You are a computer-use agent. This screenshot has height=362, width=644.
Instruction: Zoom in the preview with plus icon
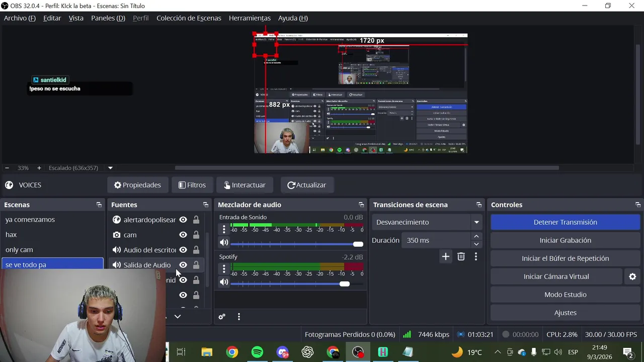[39, 168]
